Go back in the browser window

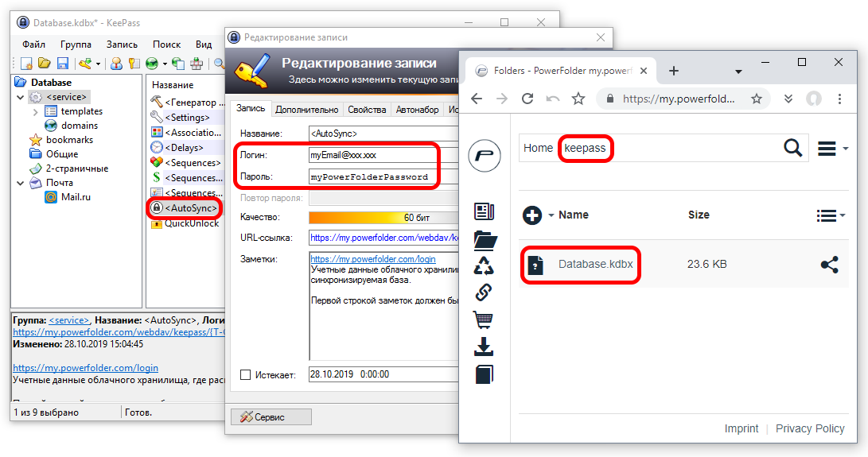pos(477,99)
